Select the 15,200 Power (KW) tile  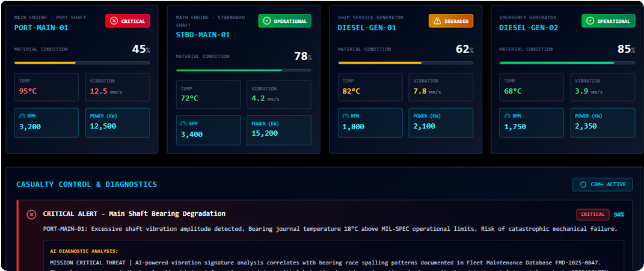point(278,130)
